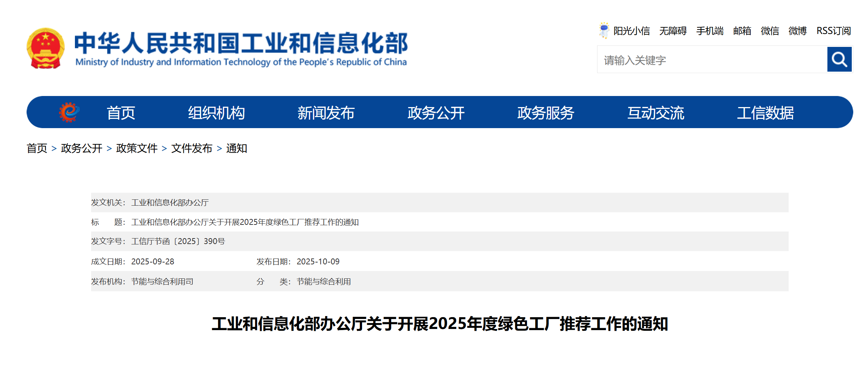Click the gear logo in navigation bar

69,112
